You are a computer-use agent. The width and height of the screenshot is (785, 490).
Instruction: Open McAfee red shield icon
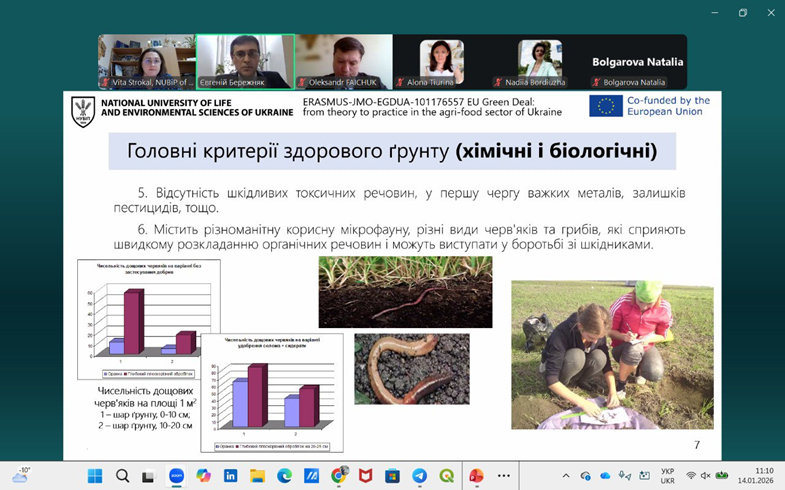365,475
